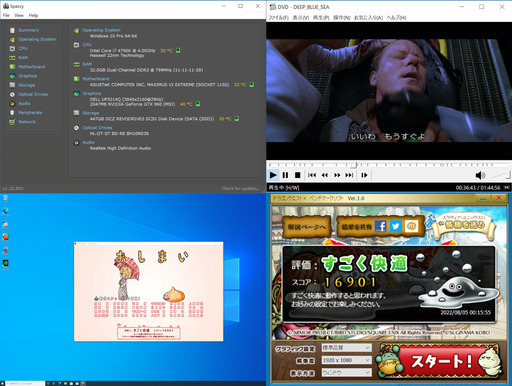
Task: Open display mode dropdown ウィンドウ
Action: pyautogui.click(x=346, y=373)
